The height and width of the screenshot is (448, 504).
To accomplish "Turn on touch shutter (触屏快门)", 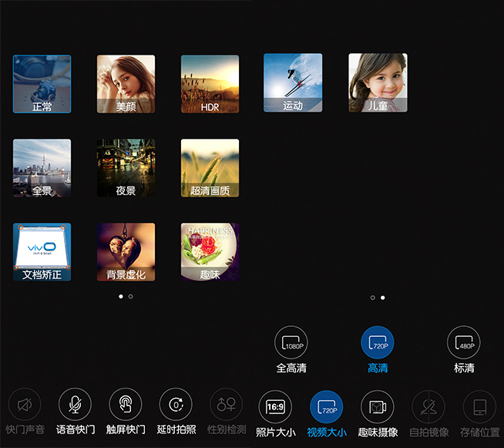I will 126,405.
